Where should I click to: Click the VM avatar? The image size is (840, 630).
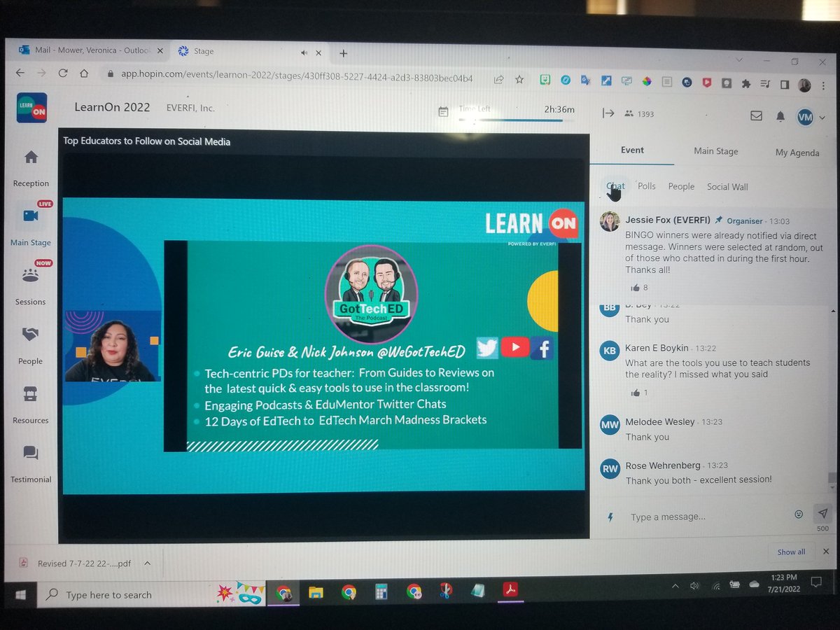pos(805,118)
